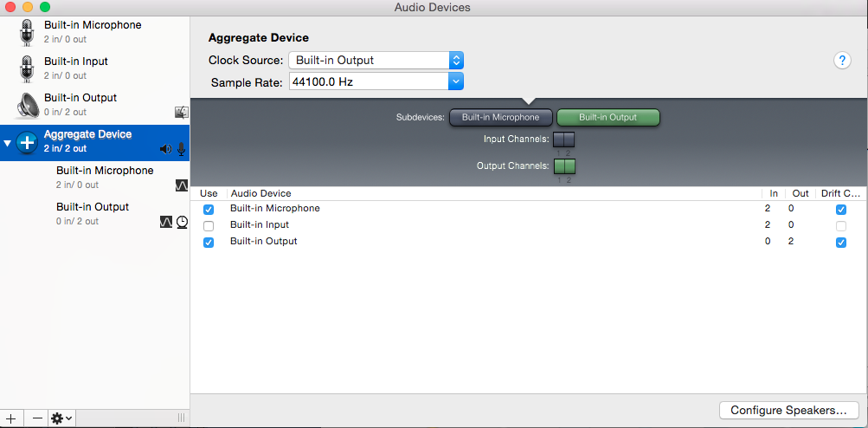Viewport: 868px width, 428px height.
Task: Click the Use column header
Action: pyautogui.click(x=209, y=193)
